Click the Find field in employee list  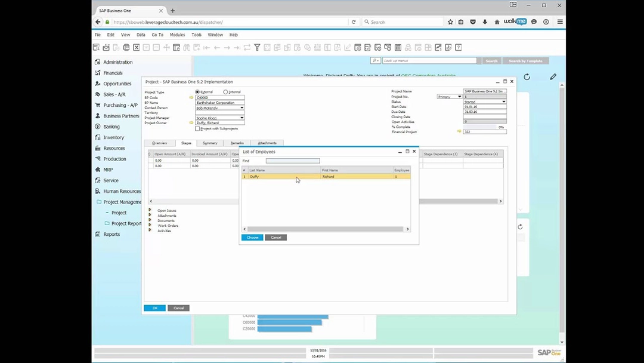point(293,161)
